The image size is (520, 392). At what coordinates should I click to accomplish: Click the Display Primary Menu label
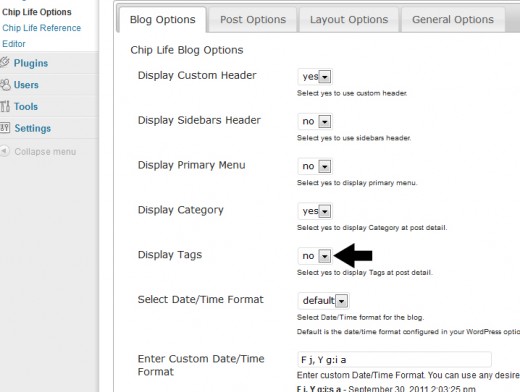(x=192, y=165)
